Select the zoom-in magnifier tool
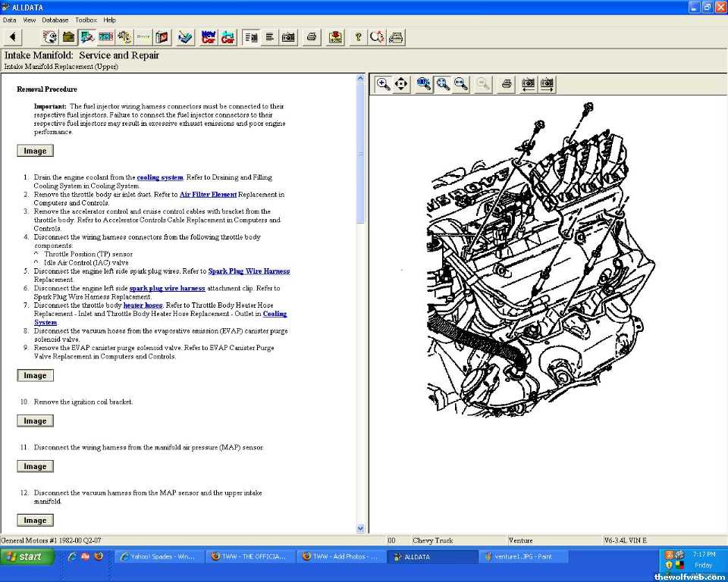Viewport: 728px width, 582px height. pyautogui.click(x=384, y=84)
